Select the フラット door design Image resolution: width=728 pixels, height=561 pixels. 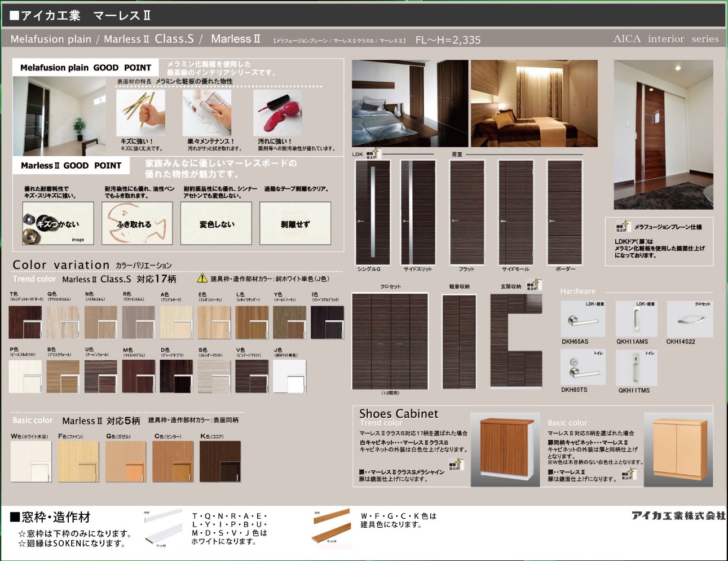[x=467, y=213]
